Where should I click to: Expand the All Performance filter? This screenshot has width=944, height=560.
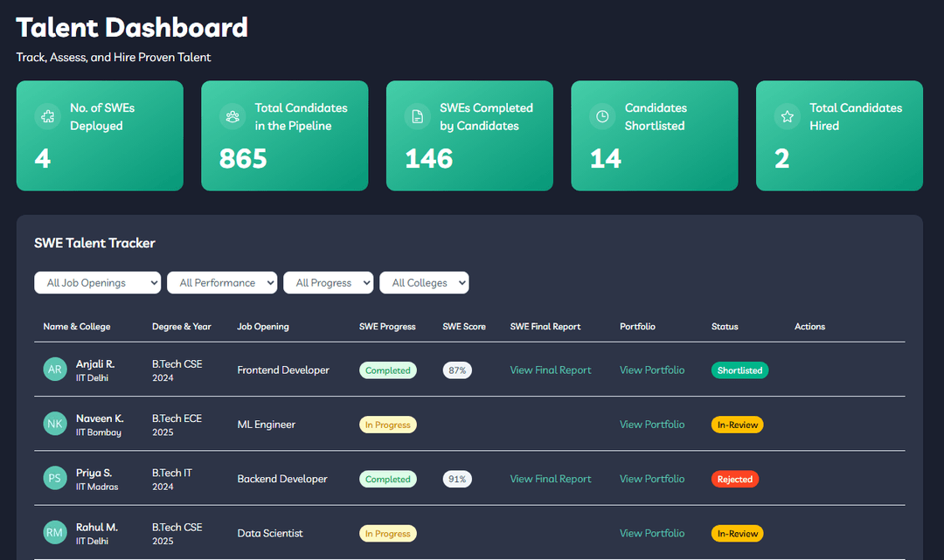(x=222, y=283)
